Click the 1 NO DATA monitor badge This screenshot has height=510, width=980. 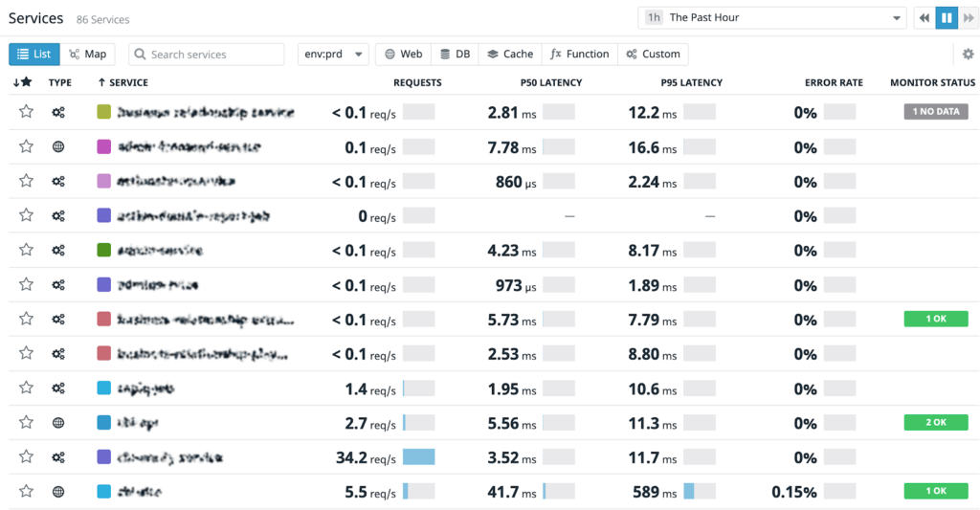tap(935, 112)
